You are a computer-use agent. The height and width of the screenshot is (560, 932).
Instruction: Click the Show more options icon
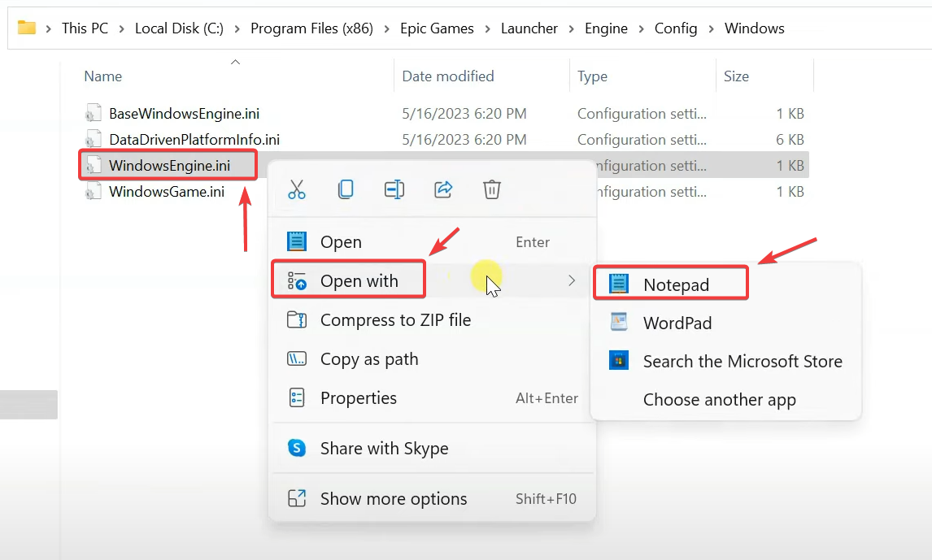coord(297,498)
